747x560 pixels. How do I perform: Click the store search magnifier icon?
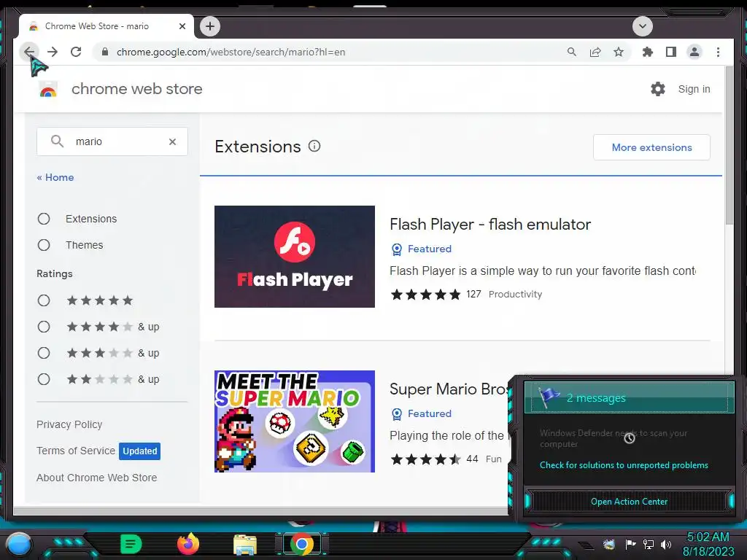pos(57,141)
